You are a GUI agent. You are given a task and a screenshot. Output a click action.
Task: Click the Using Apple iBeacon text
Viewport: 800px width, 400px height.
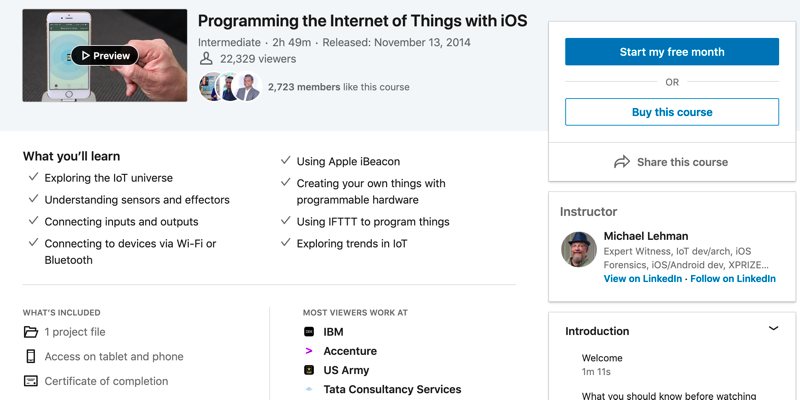(348, 162)
